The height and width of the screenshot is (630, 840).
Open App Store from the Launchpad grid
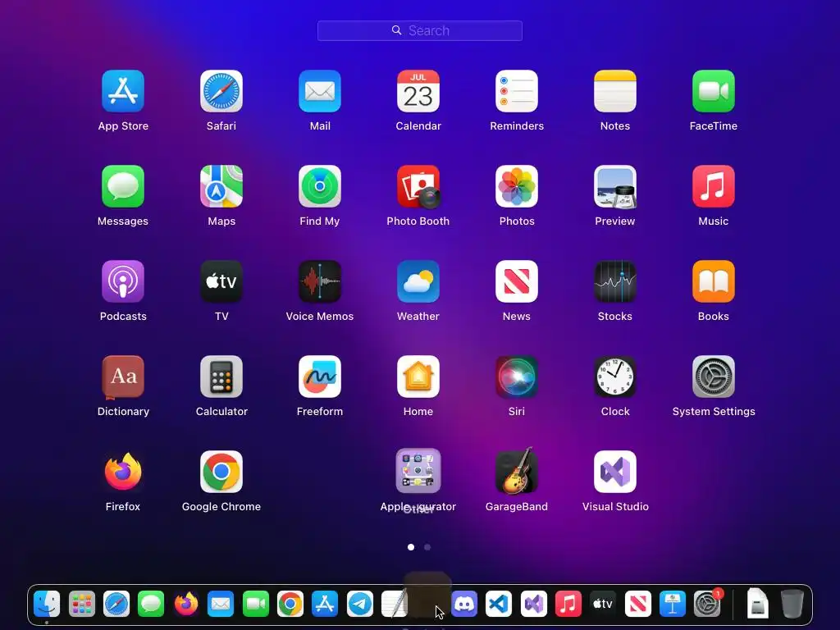click(x=123, y=91)
